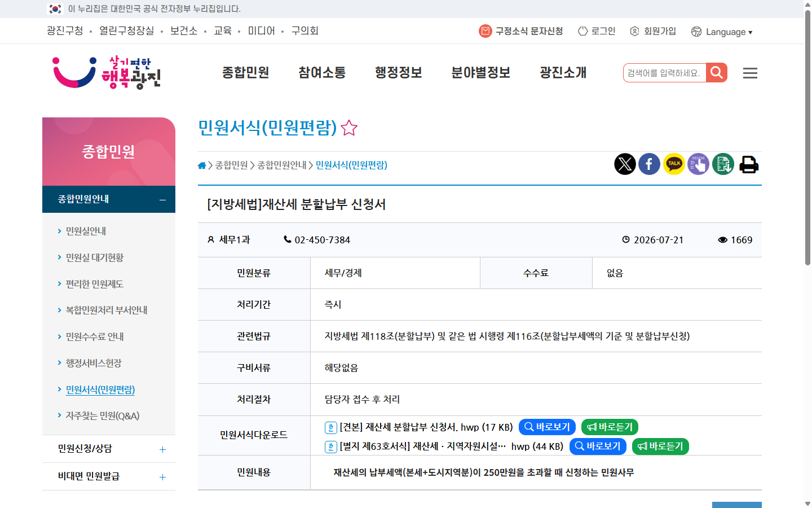Download [견본] 재산세 분할납부 신청서 file icon

(x=331, y=428)
